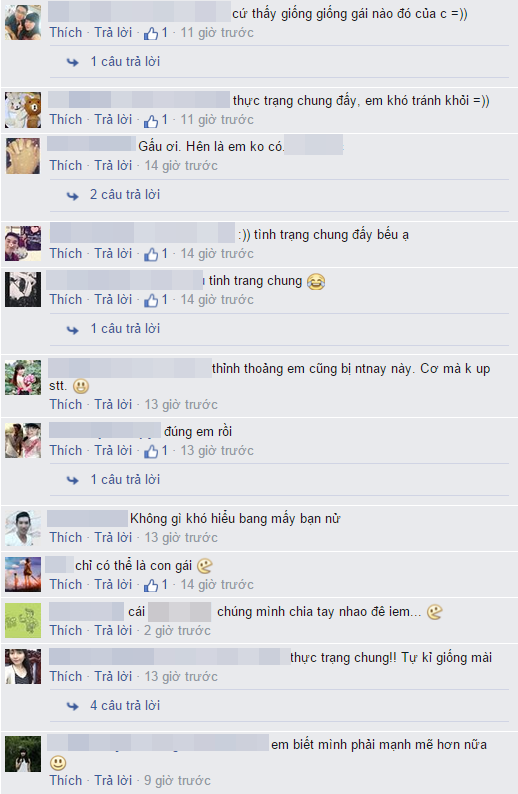Show '1 câu trả lời' under 'đúng em rồi'
This screenshot has width=518, height=794.
[x=125, y=480]
